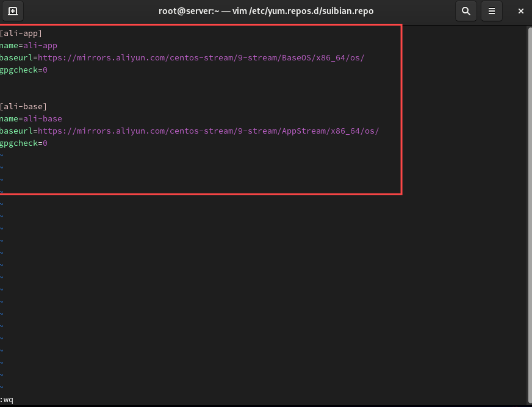Click the [ali-base] section header
Viewport: 532px width, 407px height.
[x=23, y=107]
